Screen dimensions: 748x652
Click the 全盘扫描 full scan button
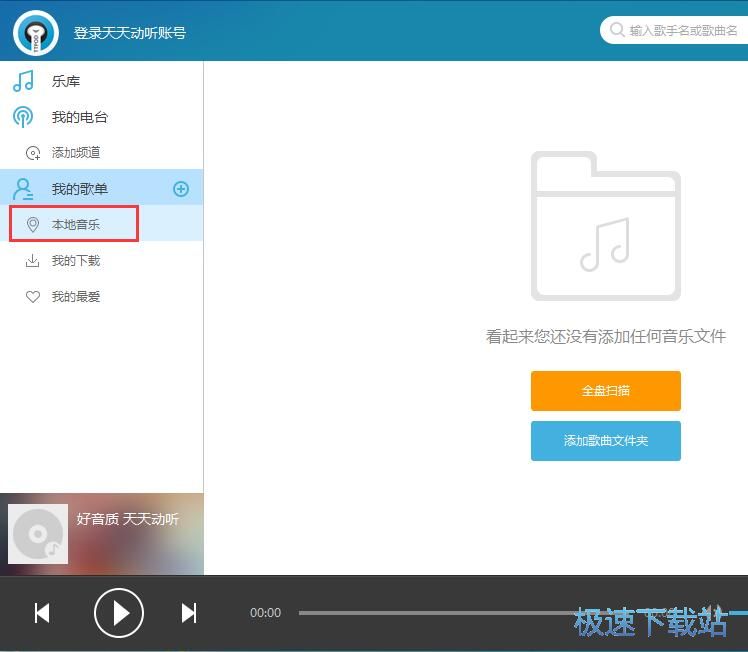pos(606,391)
